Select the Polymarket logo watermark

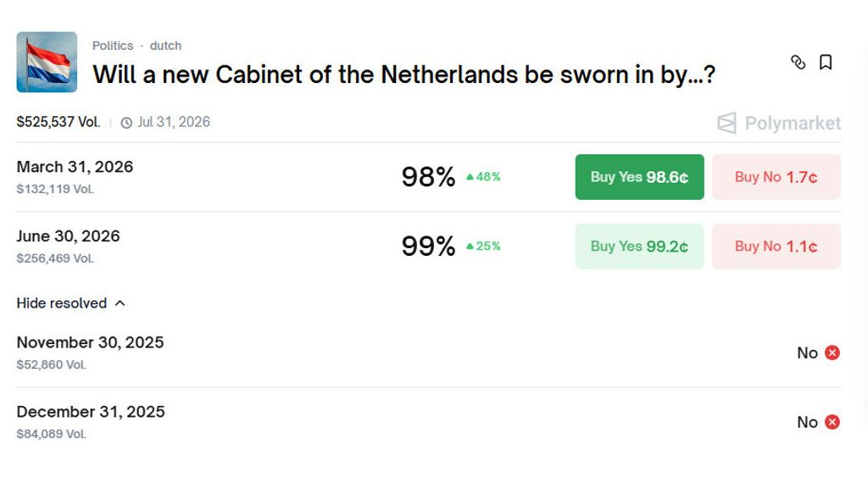click(x=782, y=123)
